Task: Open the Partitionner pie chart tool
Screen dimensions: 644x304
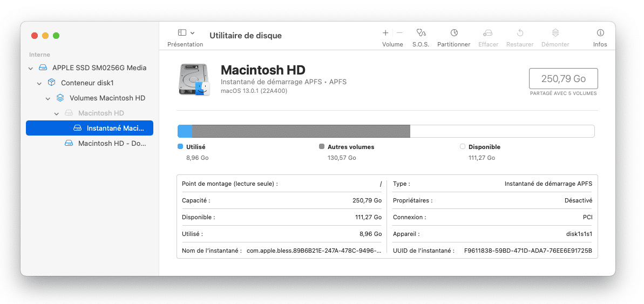Action: click(x=454, y=33)
